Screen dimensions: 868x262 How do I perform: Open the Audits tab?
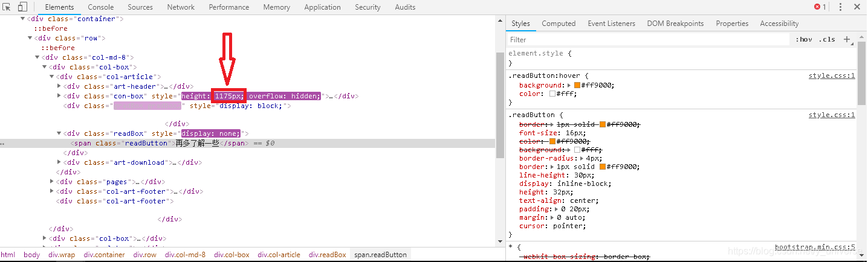[x=405, y=7]
